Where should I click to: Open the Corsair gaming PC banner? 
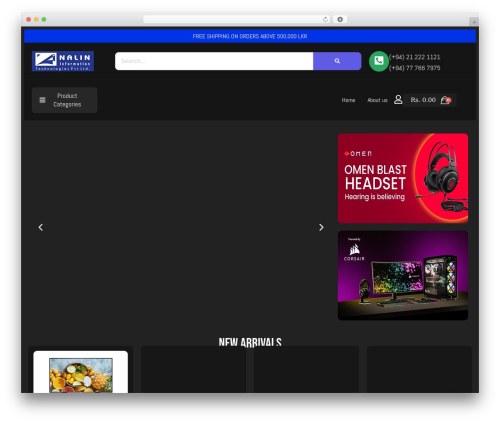pos(403,275)
